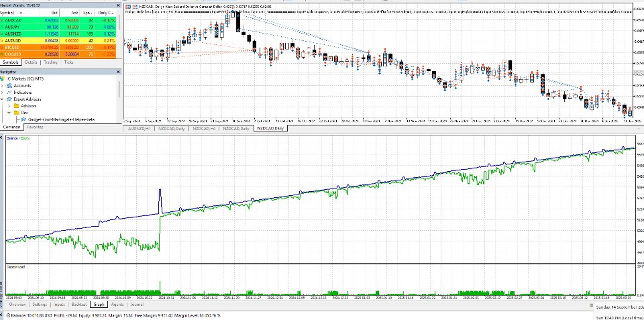
Task: Select the AUDUSD symbol row
Action: (x=58, y=41)
